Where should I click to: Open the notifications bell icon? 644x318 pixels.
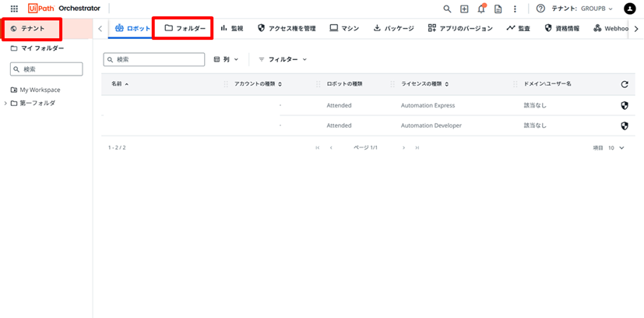click(x=481, y=9)
